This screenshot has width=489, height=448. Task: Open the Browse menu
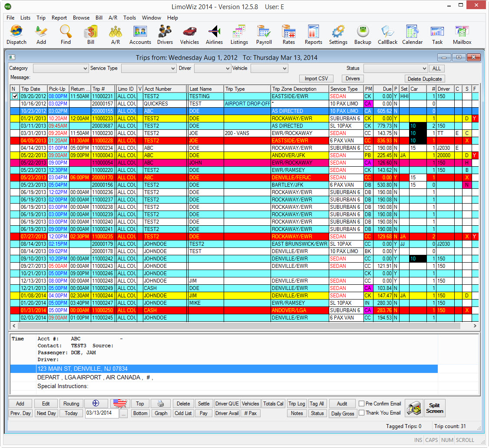coord(81,18)
